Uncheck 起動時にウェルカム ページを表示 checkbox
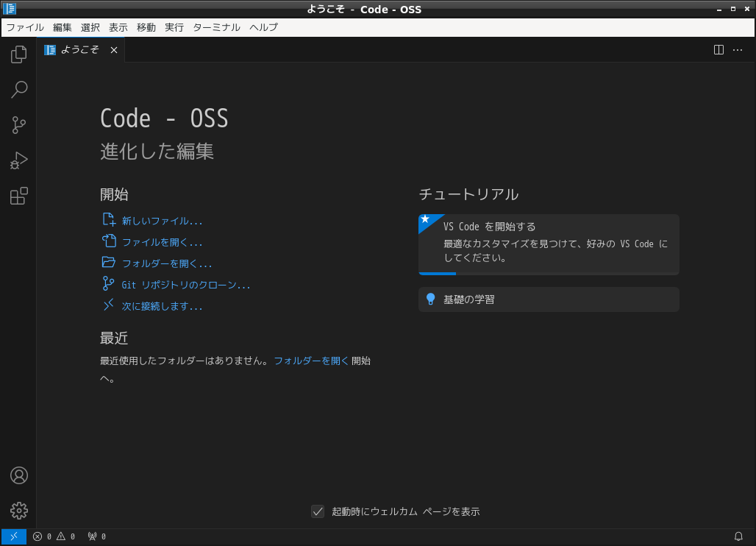Image resolution: width=756 pixels, height=546 pixels. point(317,511)
